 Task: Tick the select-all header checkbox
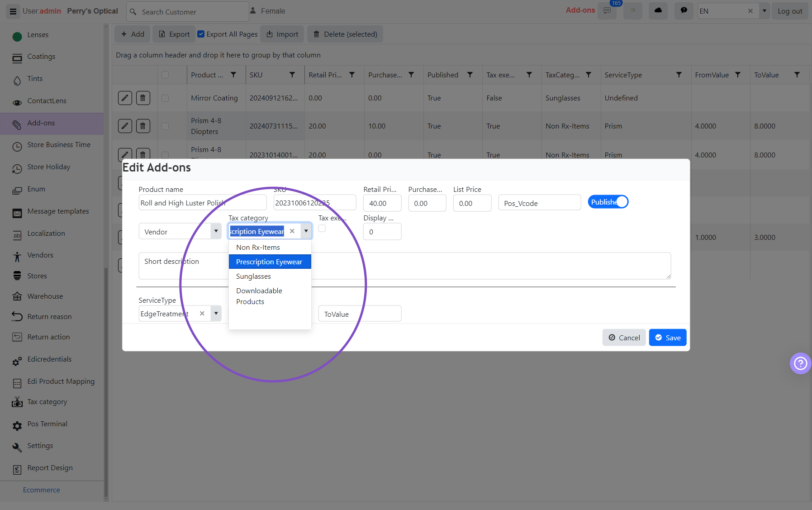(165, 75)
